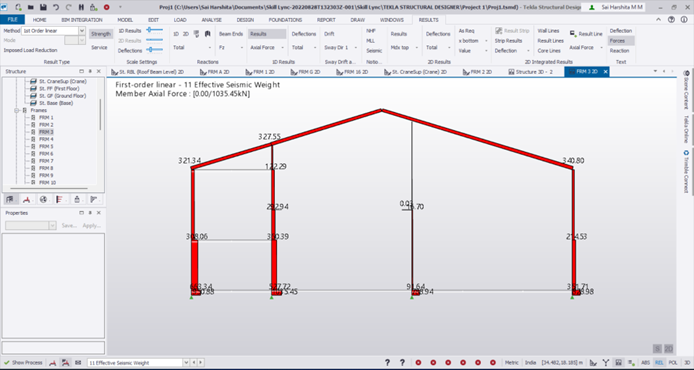The height and width of the screenshot is (370, 694).
Task: Click the help question mark icon in ribbon
Action: pyautogui.click(x=671, y=19)
